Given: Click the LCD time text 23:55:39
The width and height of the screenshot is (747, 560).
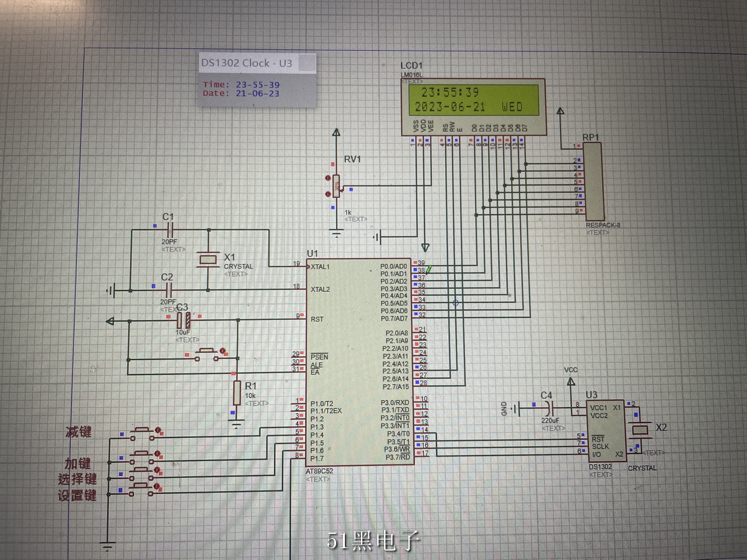Looking at the screenshot, I should tap(450, 92).
